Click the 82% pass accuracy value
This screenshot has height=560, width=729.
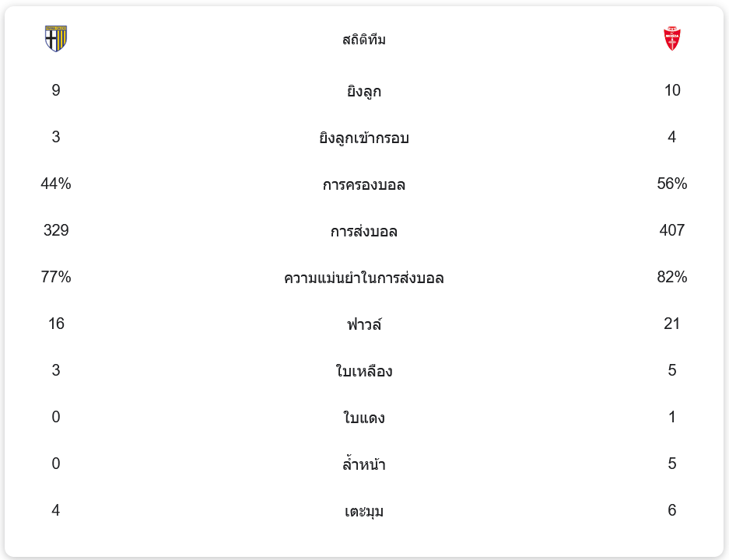[672, 278]
